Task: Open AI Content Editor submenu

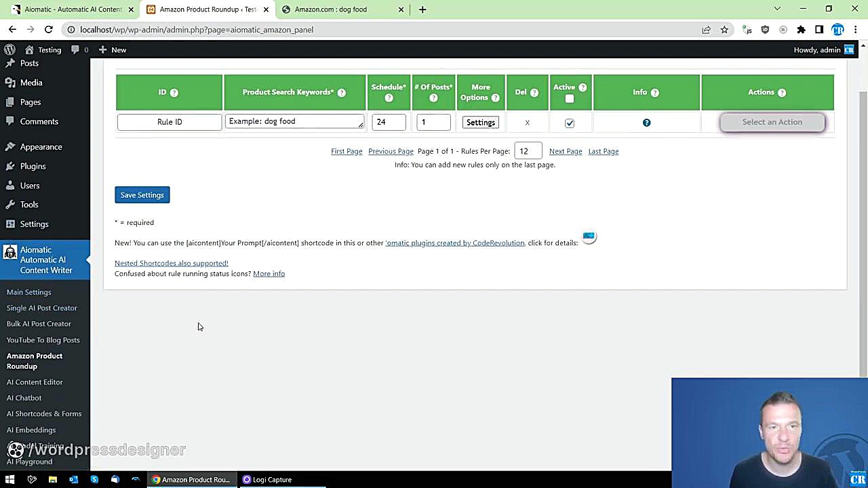Action: 35,382
